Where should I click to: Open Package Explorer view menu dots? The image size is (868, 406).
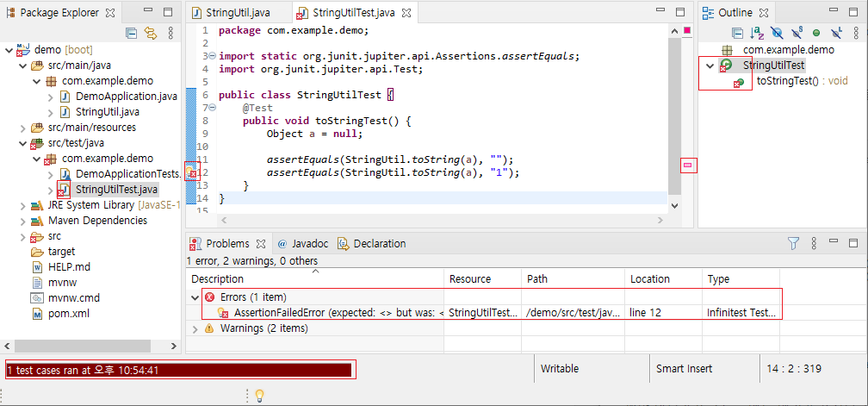click(170, 34)
